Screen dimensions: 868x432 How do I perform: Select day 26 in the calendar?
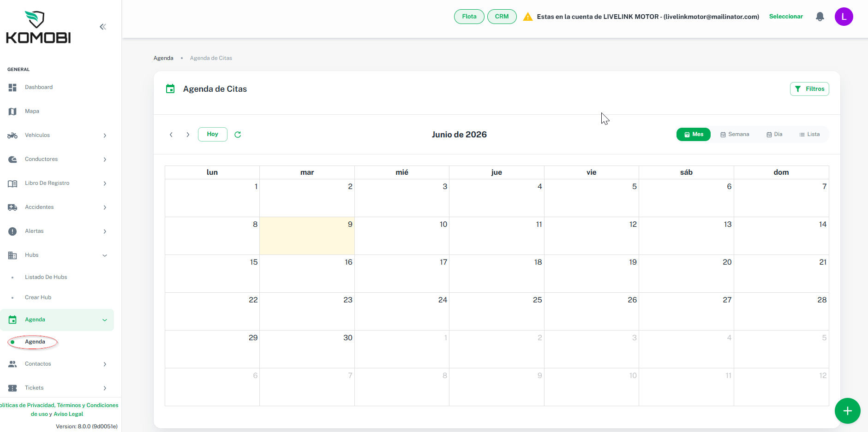click(x=592, y=311)
